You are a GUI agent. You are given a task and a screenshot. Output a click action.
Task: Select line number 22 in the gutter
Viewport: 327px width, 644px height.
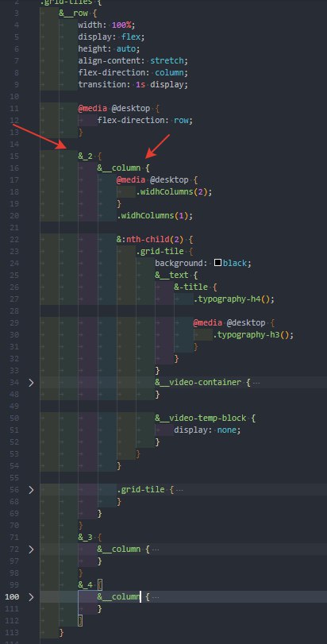point(14,240)
